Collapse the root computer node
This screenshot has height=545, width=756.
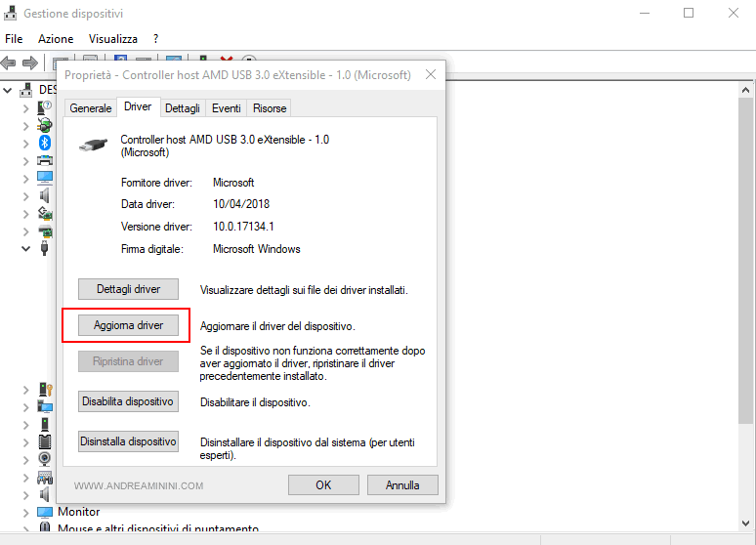point(8,90)
